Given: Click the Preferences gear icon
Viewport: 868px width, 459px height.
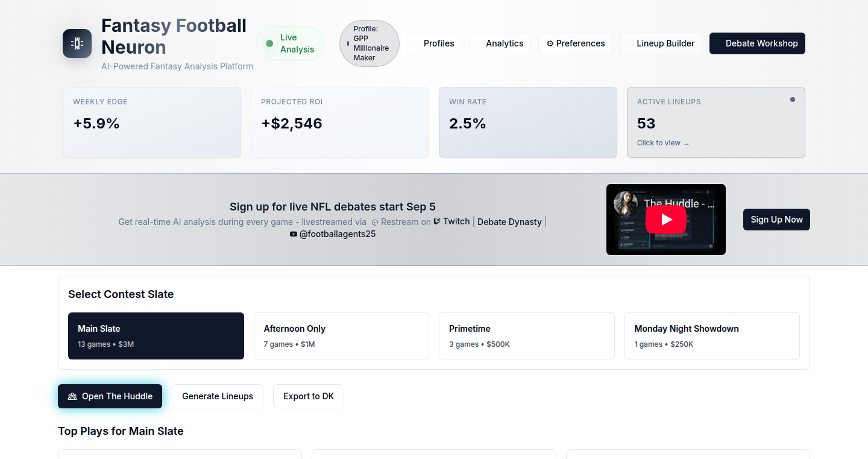Looking at the screenshot, I should coord(550,43).
